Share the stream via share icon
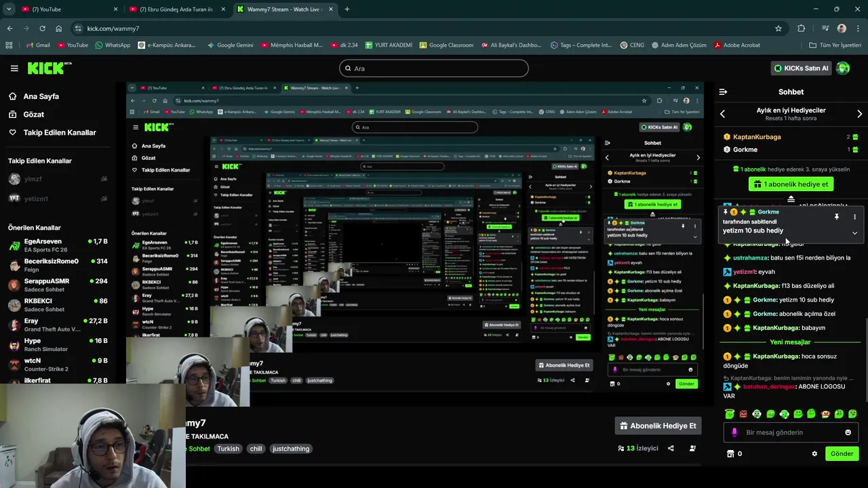 pos(671,448)
